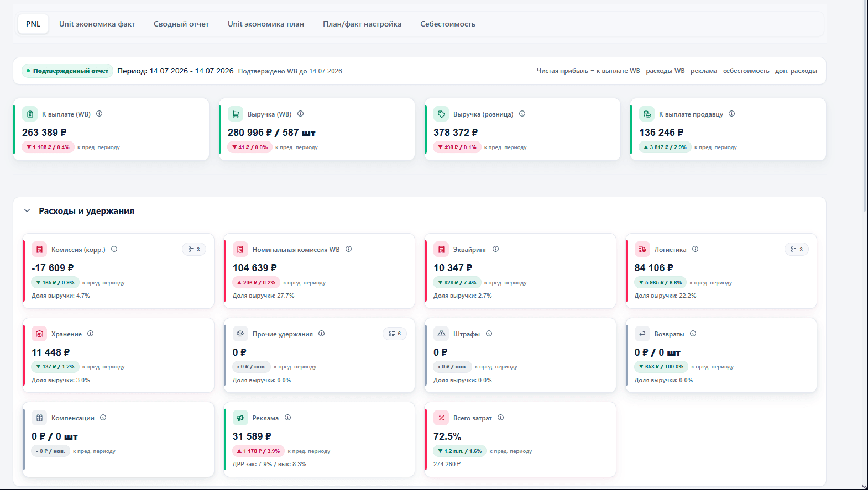
Task: Open the План/факт настройка tab
Action: (x=362, y=24)
